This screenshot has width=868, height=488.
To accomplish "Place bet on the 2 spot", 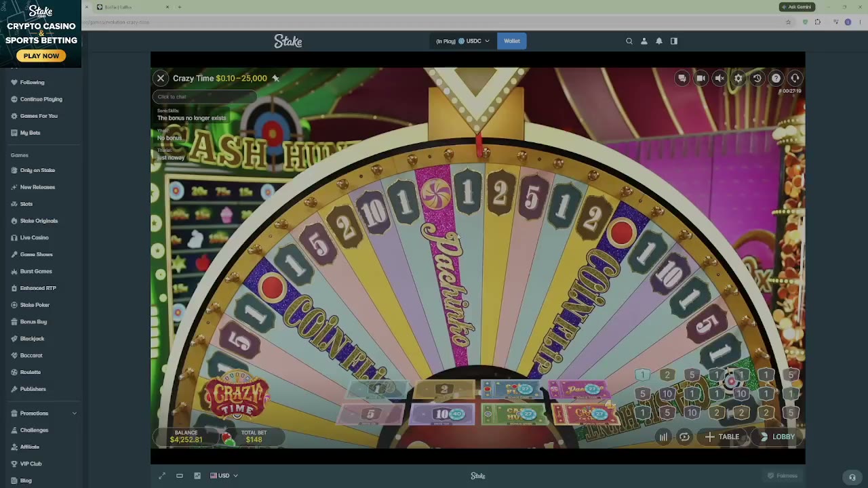I will (x=443, y=389).
